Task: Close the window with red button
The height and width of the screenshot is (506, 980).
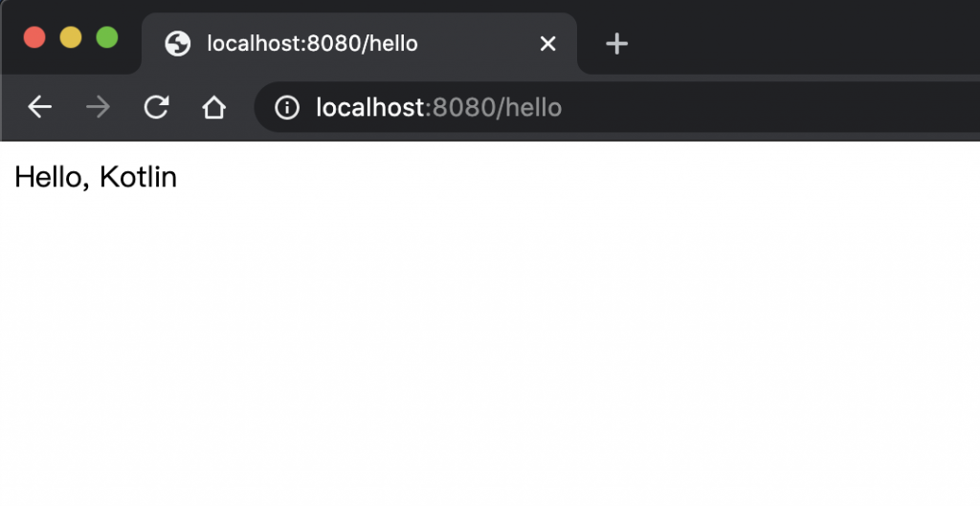Action: click(x=34, y=37)
